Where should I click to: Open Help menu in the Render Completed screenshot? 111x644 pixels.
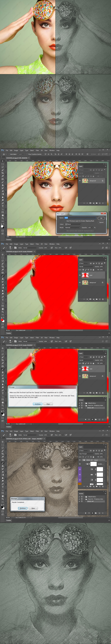tap(58, 431)
